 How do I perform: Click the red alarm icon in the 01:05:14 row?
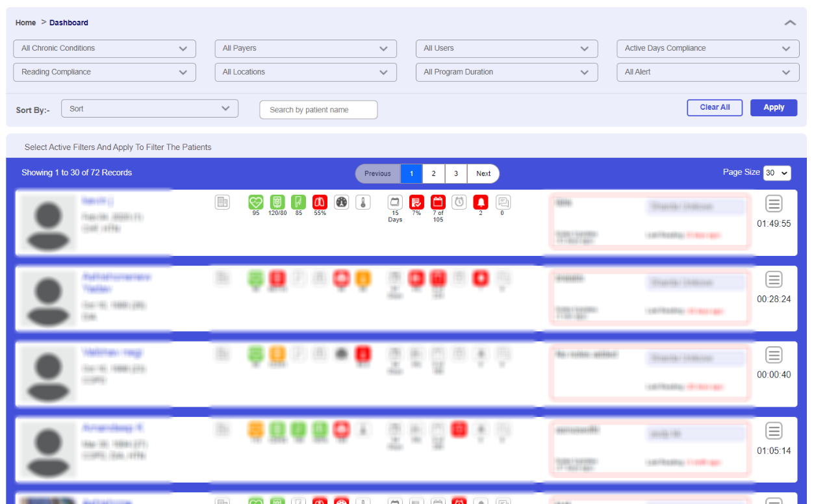tap(459, 429)
